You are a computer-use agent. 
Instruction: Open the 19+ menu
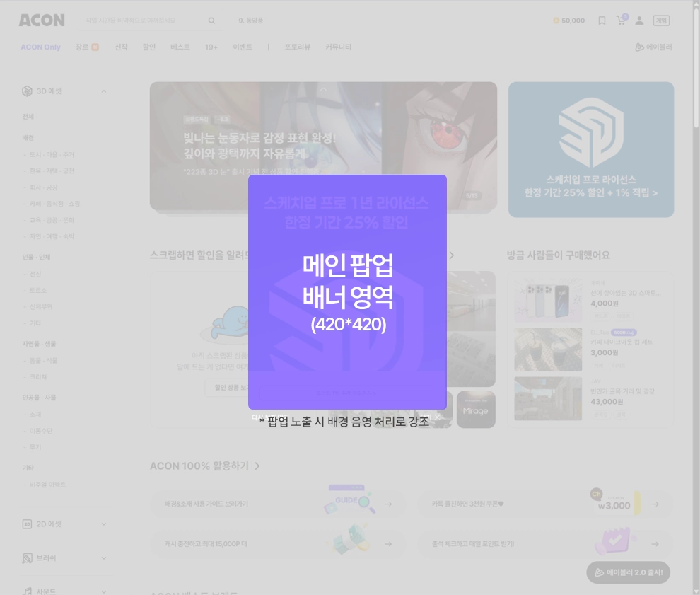pyautogui.click(x=211, y=47)
